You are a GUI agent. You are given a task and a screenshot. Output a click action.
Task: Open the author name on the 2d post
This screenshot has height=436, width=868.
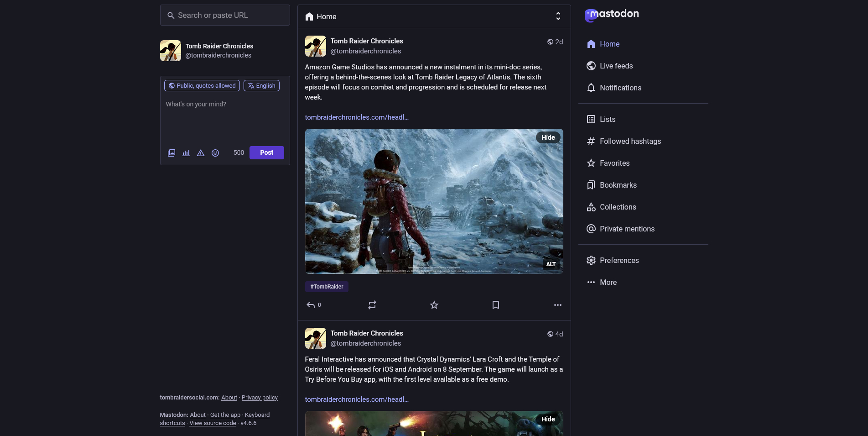(367, 41)
